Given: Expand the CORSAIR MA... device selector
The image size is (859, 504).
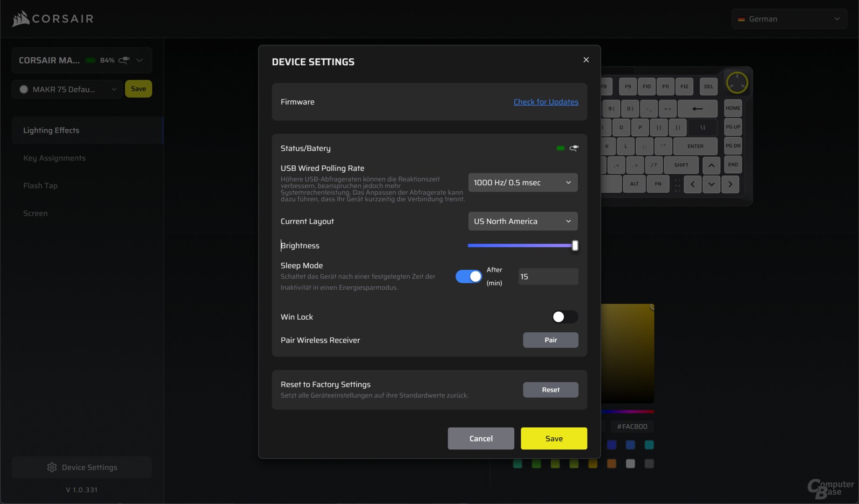Looking at the screenshot, I should click(x=82, y=60).
